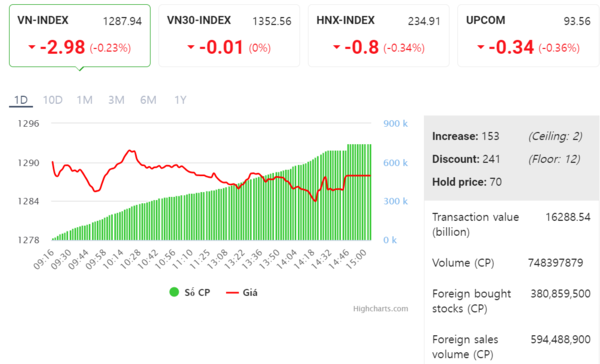Open the Highcharts.com credit link
The width and height of the screenshot is (600, 364).
point(380,309)
